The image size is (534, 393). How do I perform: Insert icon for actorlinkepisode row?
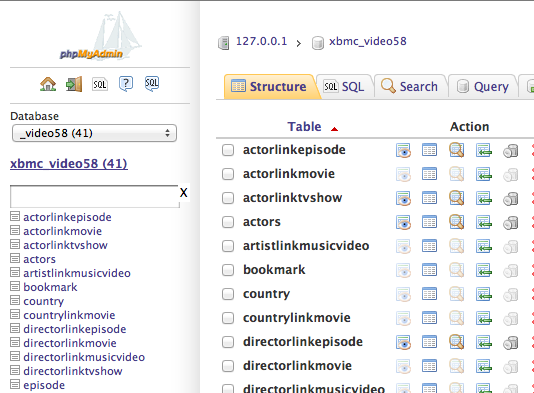tap(484, 150)
